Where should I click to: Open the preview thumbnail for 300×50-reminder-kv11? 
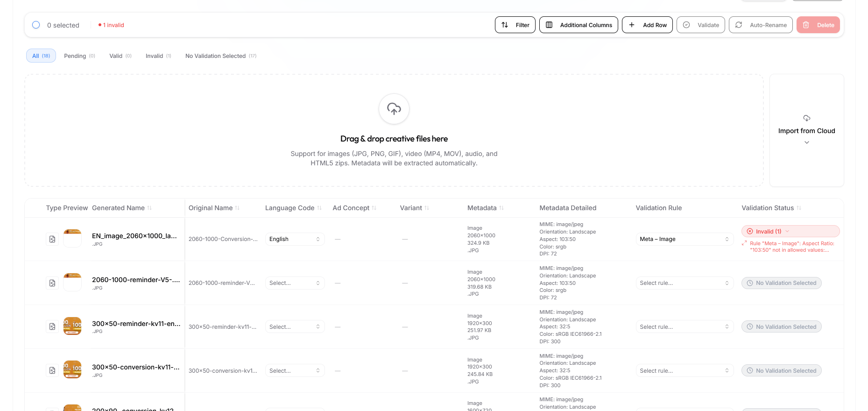[72, 326]
